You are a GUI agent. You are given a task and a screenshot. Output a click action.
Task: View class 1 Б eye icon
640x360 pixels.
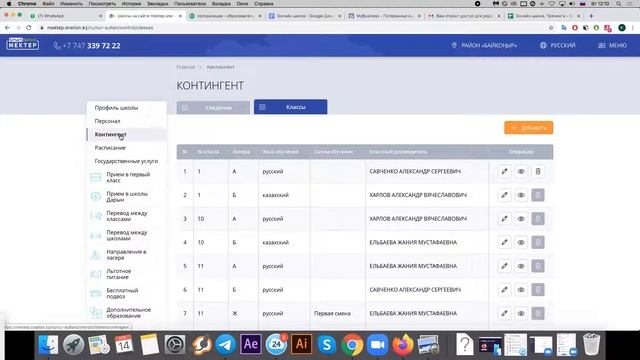coord(521,195)
